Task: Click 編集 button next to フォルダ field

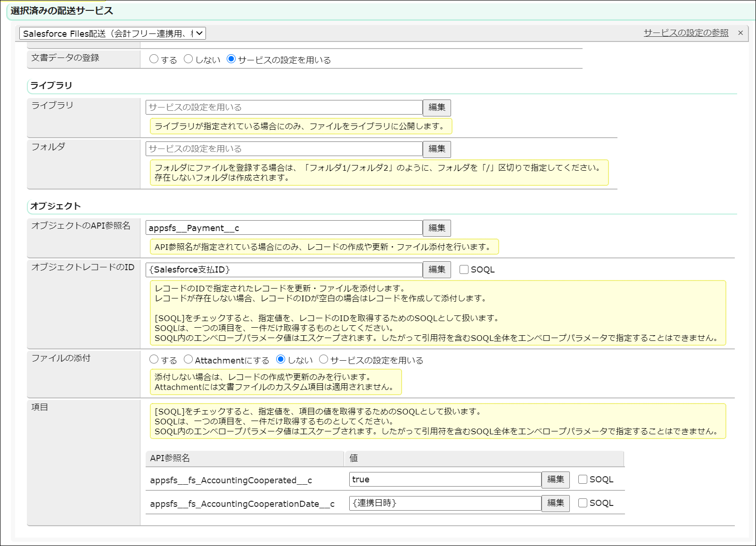Action: (436, 149)
